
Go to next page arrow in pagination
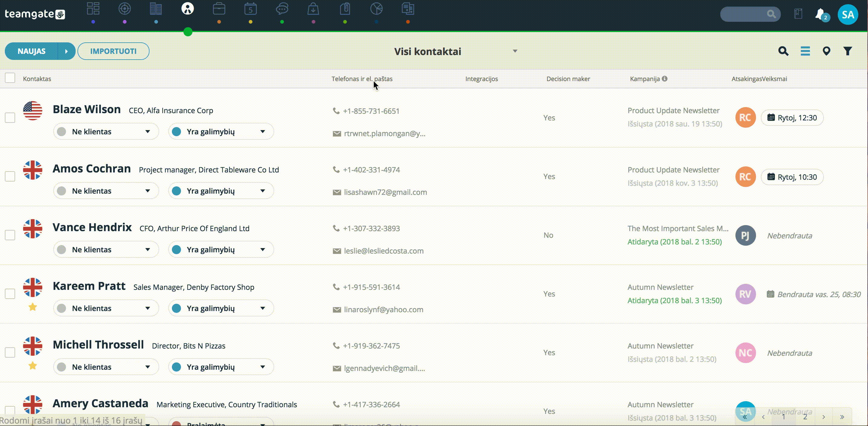824,417
